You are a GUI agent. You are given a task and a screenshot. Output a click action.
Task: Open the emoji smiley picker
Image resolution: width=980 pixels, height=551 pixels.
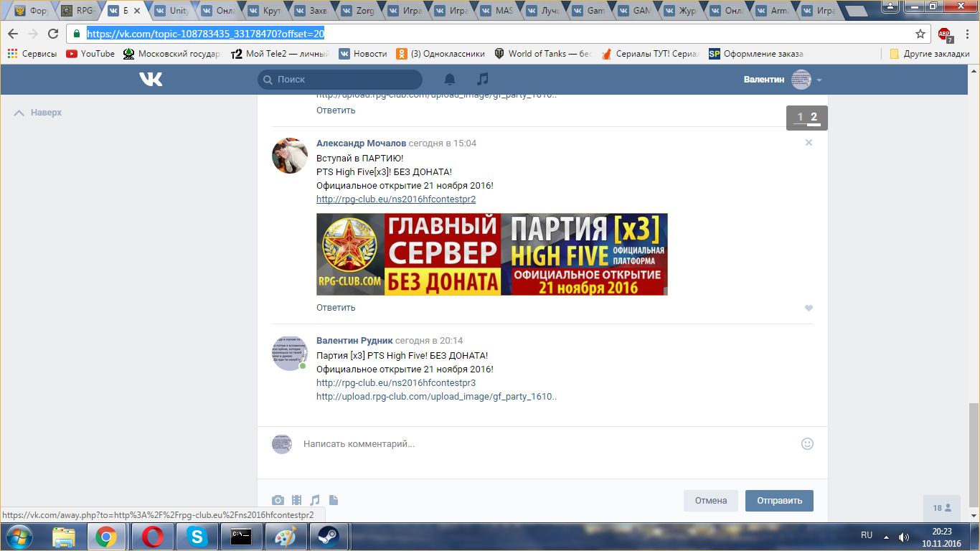pyautogui.click(x=807, y=444)
